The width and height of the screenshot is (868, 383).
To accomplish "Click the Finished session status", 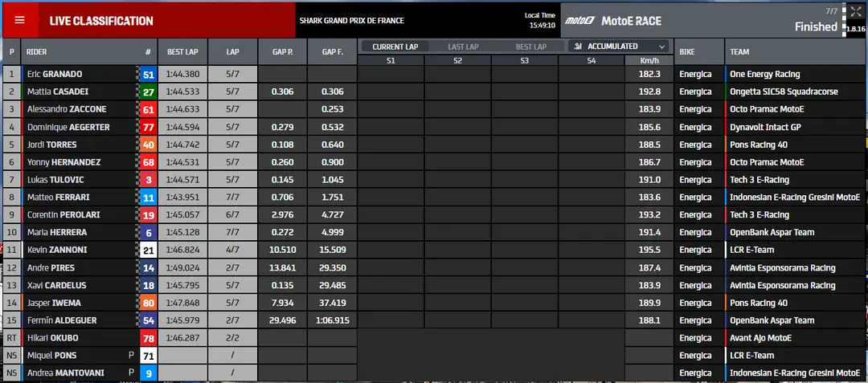I will click(x=816, y=26).
